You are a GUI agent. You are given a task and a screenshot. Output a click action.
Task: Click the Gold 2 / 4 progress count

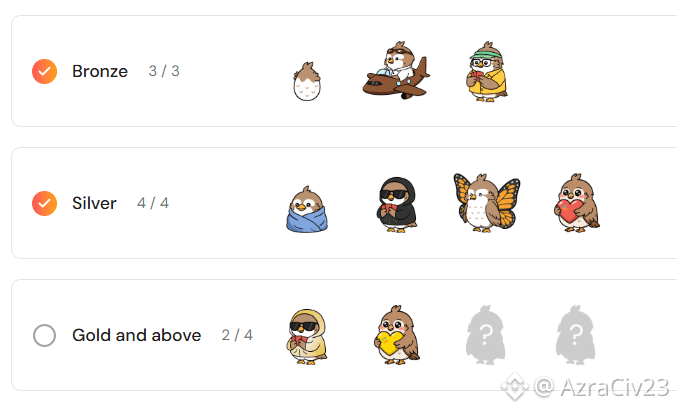[x=237, y=335]
